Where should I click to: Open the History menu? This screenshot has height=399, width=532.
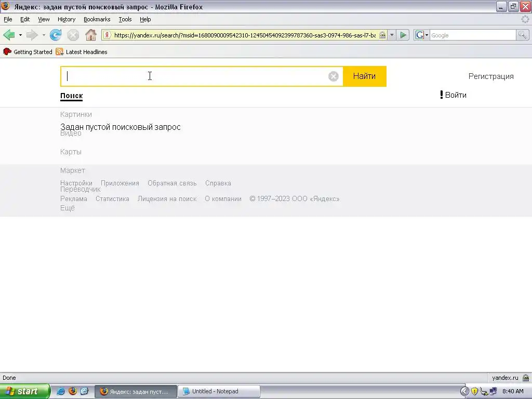pyautogui.click(x=66, y=19)
